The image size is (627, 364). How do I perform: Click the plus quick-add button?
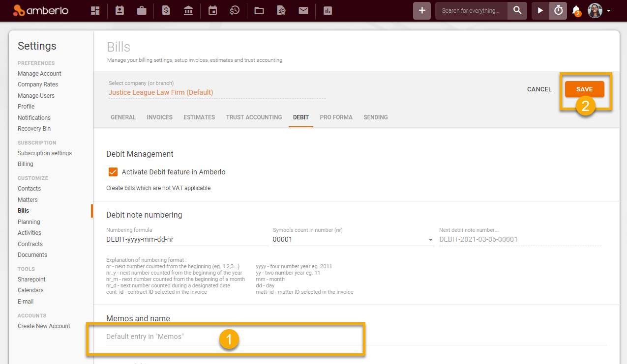tap(421, 10)
